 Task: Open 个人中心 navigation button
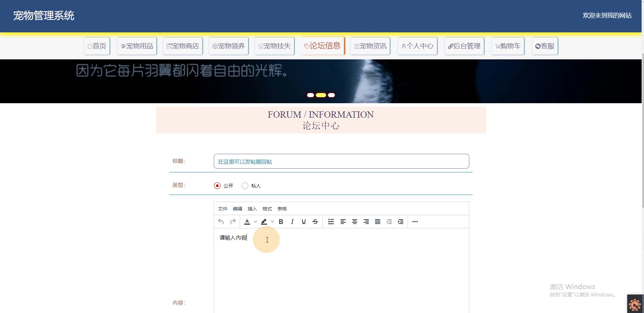(417, 46)
